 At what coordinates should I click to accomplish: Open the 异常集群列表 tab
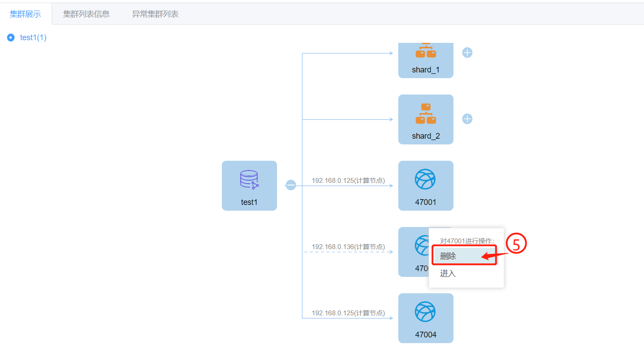155,14
